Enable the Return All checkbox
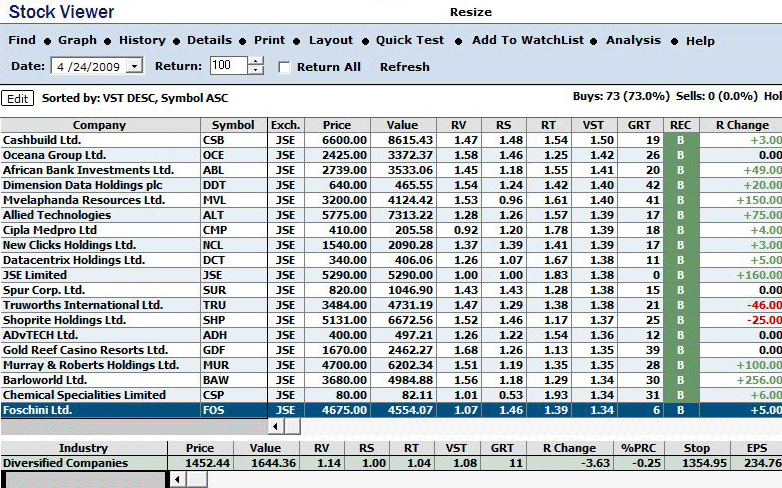Image resolution: width=782 pixels, height=488 pixels. point(284,67)
